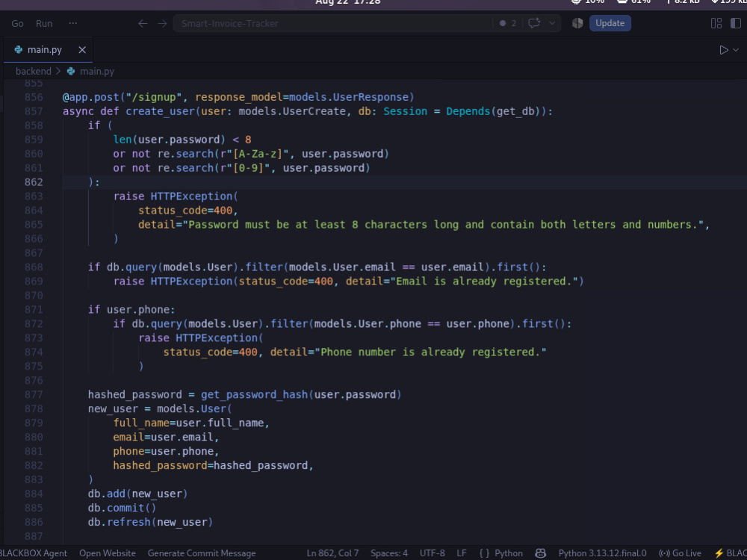Open the Go menu
Screen dimensions: 747x560
(17, 23)
